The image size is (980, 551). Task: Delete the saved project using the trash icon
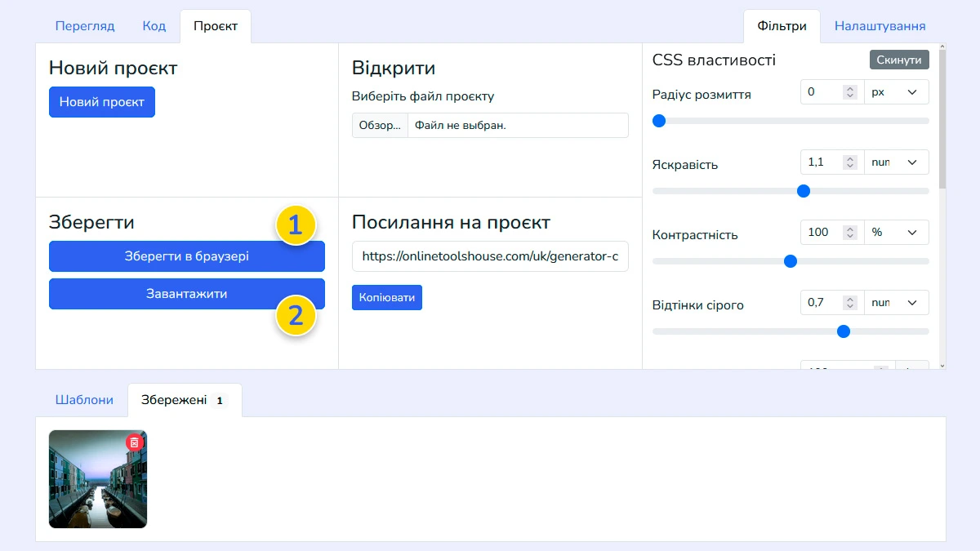pos(132,442)
